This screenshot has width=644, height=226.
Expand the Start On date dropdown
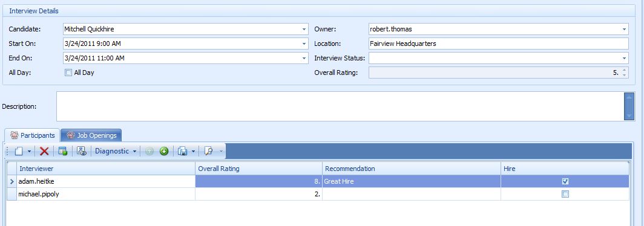point(304,44)
